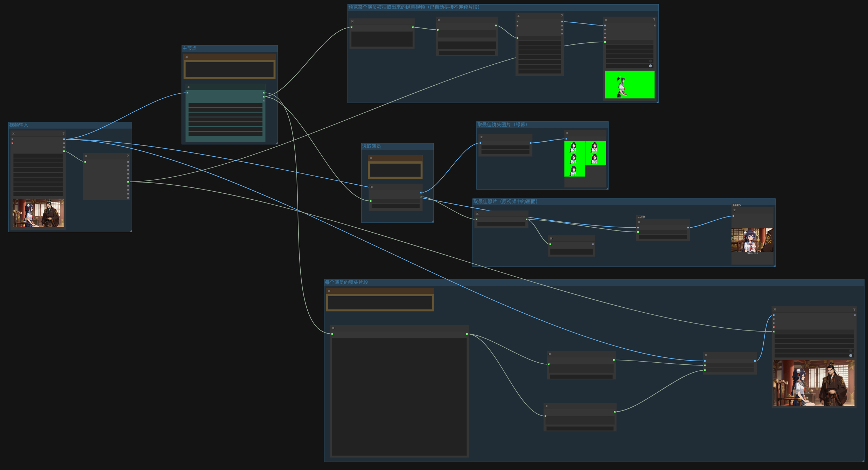
Task: Open help for video loader node in 视频输入
Action: coord(63,134)
